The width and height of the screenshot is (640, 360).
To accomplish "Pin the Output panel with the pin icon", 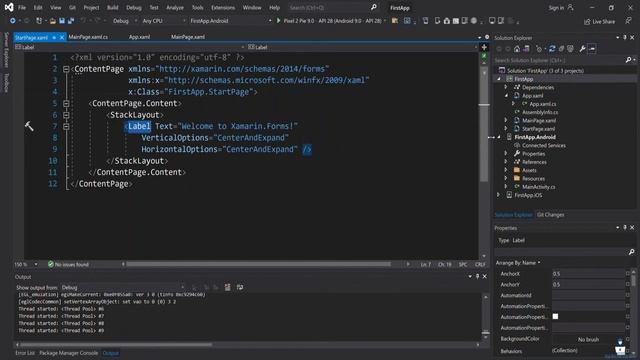I will coord(477,277).
